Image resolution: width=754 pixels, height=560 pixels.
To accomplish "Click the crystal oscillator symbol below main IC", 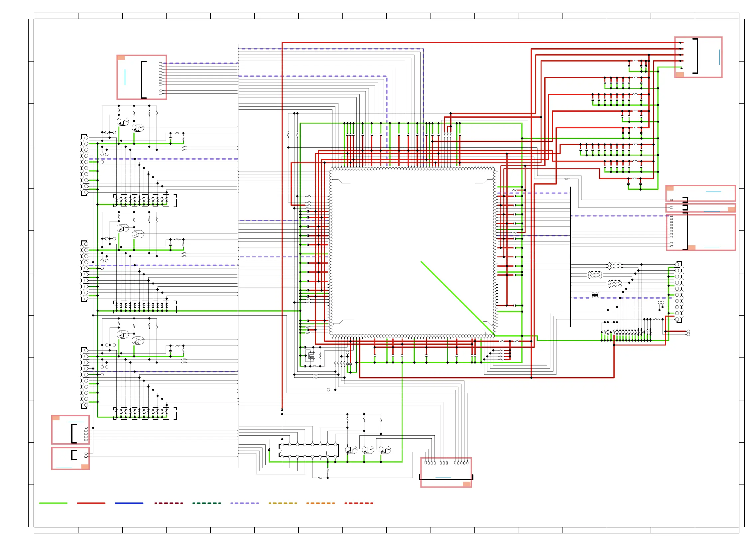I will [x=312, y=355].
